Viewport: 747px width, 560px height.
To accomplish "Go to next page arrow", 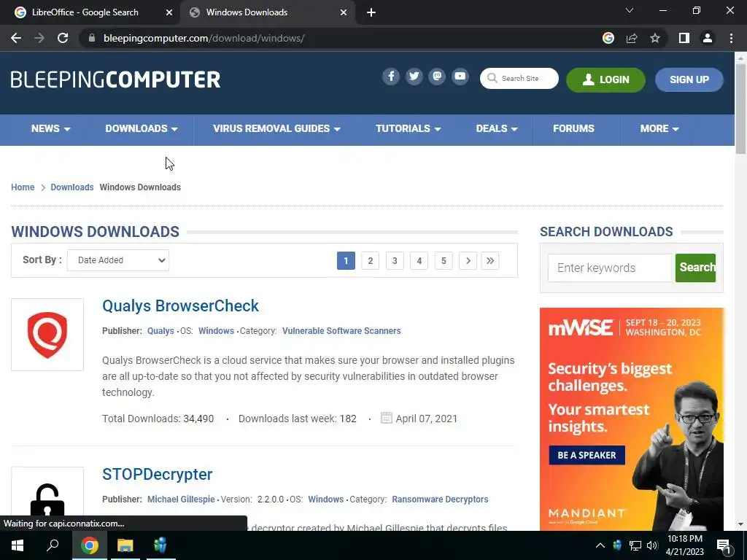I will [468, 260].
